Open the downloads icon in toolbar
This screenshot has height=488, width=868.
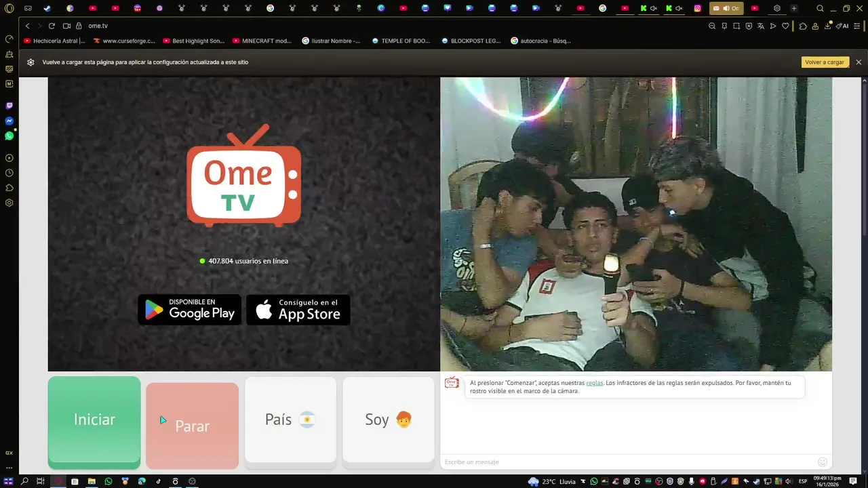pos(827,26)
